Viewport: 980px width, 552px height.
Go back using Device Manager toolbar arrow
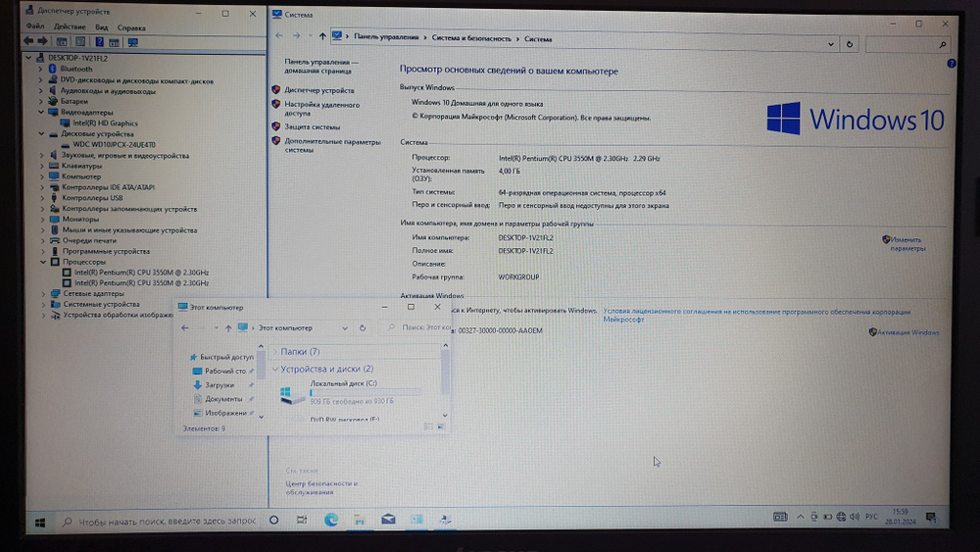click(28, 41)
